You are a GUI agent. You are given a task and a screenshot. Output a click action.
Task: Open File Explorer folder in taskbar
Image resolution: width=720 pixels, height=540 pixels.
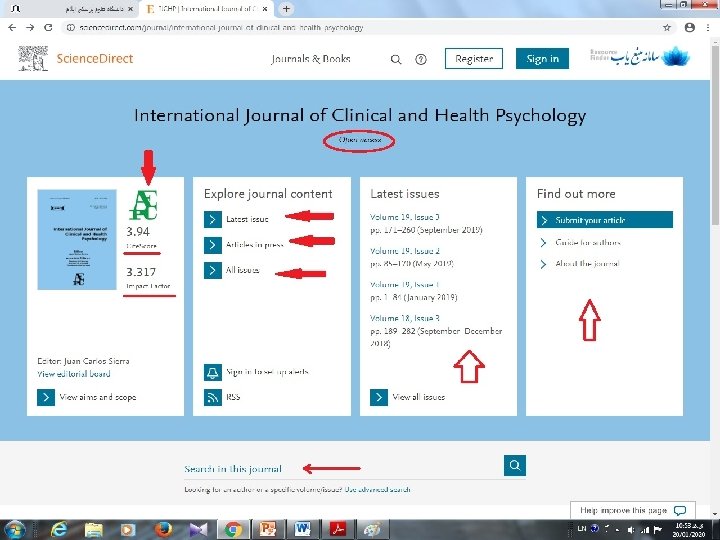(94, 530)
